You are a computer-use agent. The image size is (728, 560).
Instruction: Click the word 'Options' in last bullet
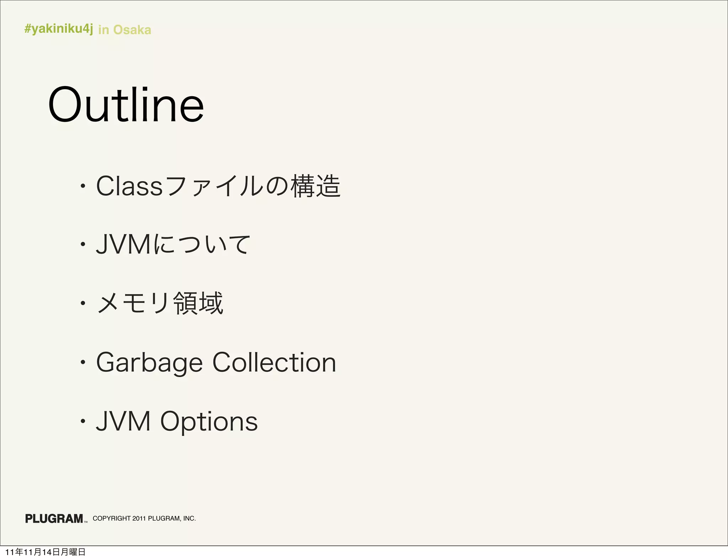click(x=209, y=421)
